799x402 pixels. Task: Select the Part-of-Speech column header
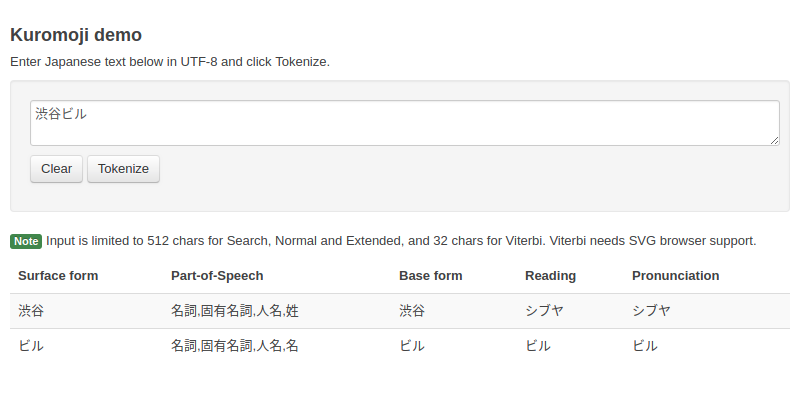217,276
